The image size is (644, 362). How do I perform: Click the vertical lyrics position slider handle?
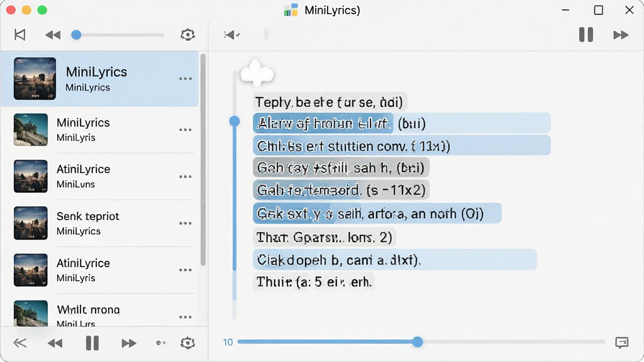[x=235, y=121]
